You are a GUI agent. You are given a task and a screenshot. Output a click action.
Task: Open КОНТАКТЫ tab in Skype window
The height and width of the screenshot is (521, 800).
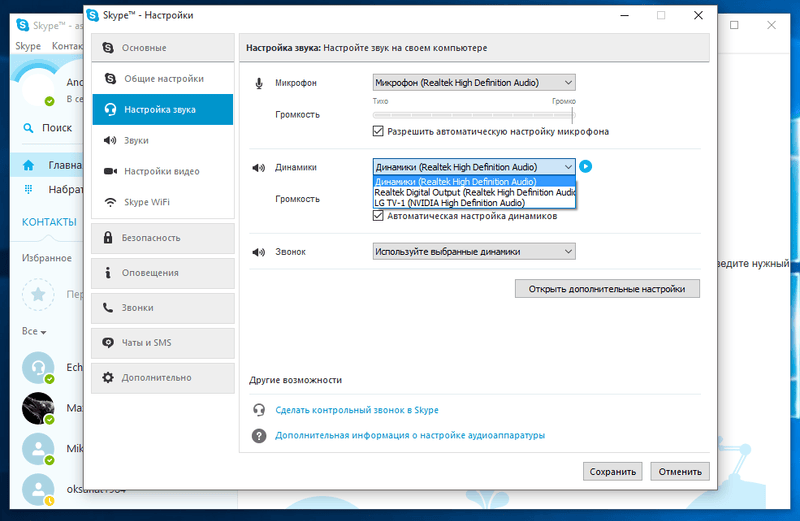point(49,222)
